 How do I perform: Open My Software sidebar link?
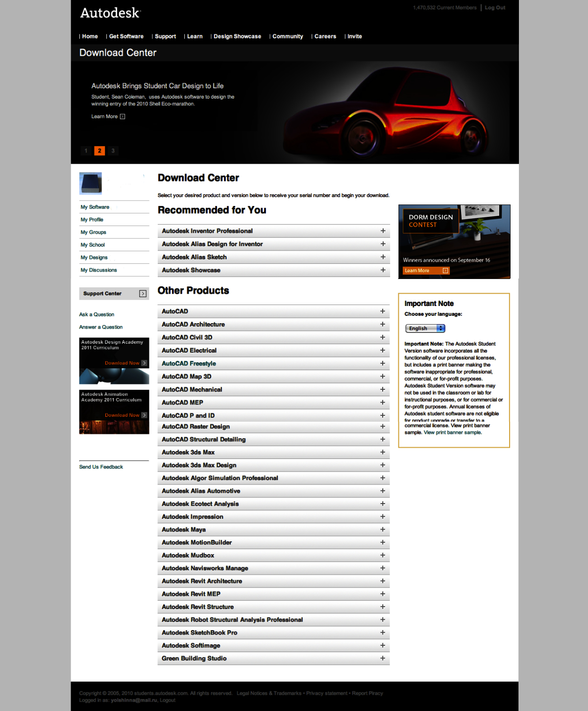coord(95,207)
